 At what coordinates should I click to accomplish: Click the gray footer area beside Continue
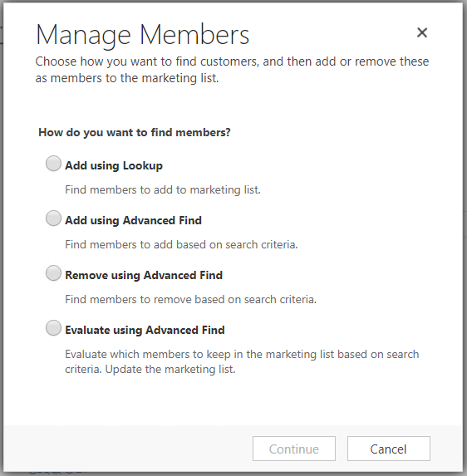(127, 449)
